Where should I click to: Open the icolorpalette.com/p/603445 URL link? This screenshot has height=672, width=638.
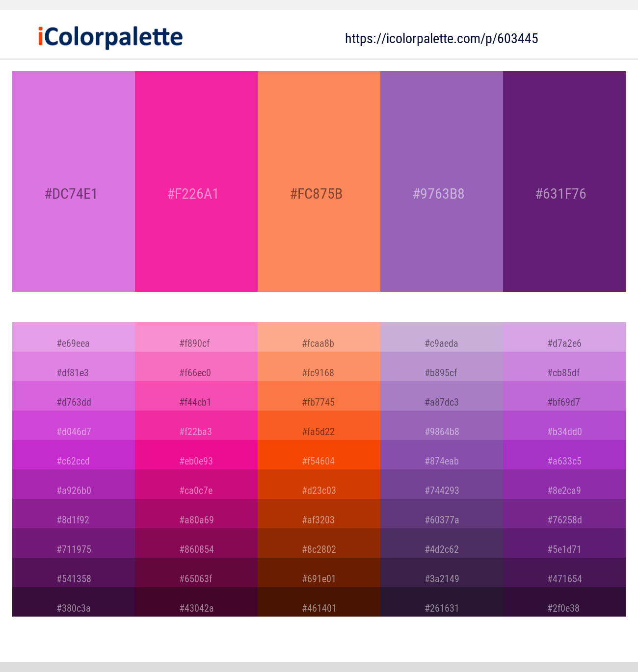click(441, 39)
